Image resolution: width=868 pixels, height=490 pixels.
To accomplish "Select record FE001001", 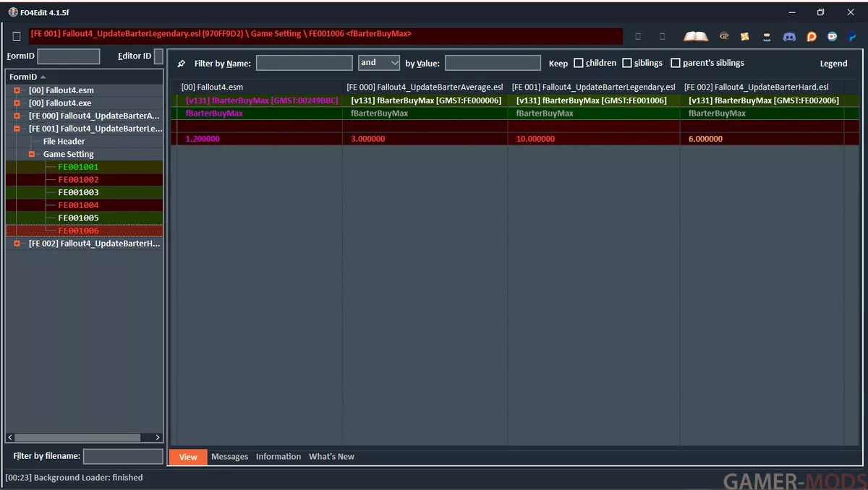I will pos(78,167).
